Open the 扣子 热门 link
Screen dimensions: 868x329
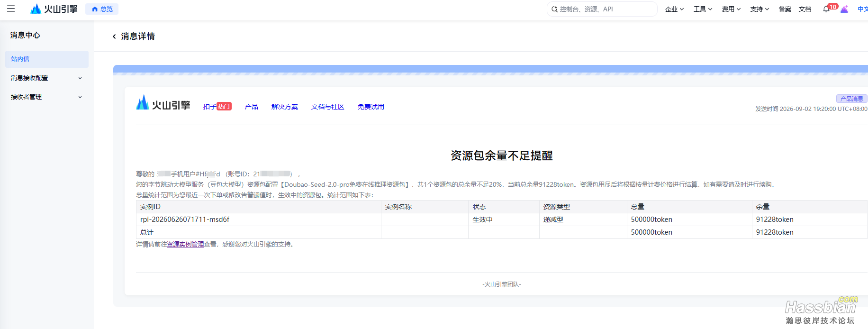tap(217, 107)
